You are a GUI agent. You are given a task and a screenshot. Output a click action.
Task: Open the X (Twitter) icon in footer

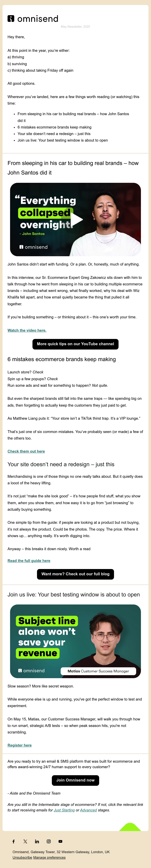25,841
